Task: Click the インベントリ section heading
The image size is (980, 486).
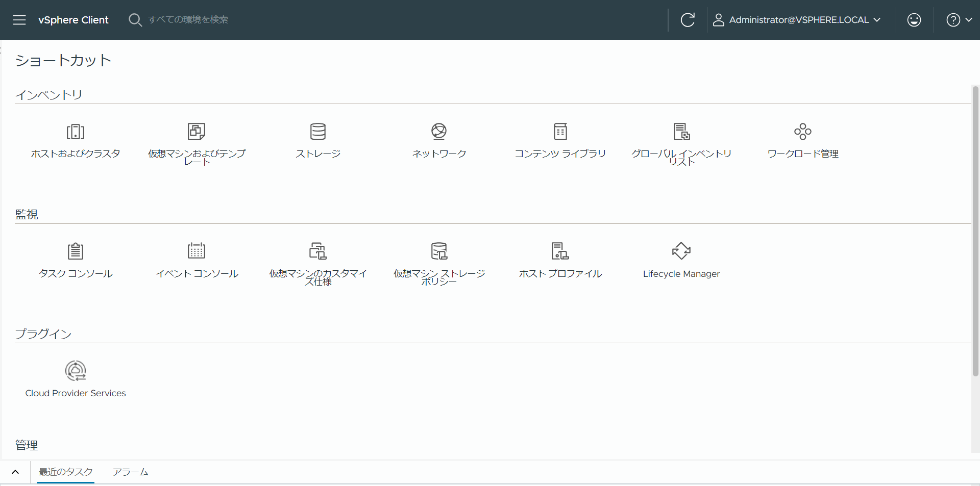Action: pos(48,95)
